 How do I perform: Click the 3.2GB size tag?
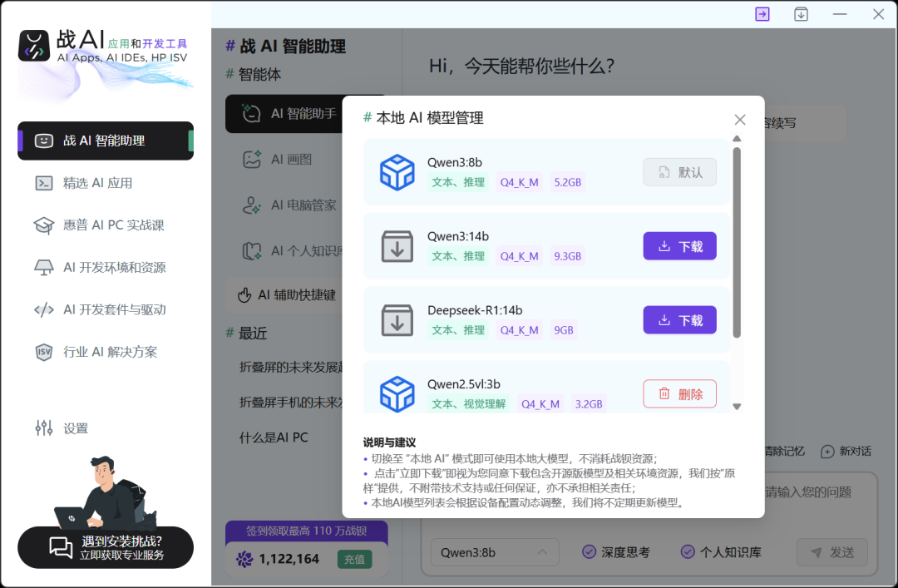tap(589, 404)
